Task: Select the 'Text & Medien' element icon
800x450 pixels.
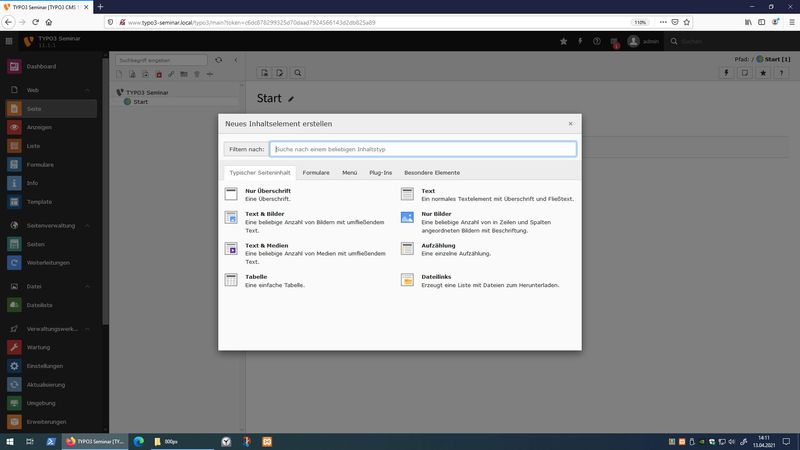Action: point(231,248)
